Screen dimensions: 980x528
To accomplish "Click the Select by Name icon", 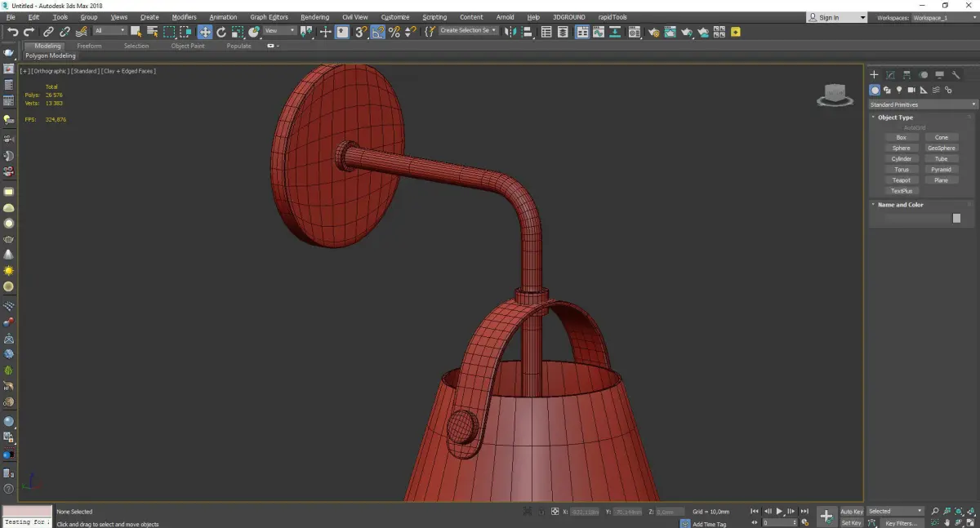I will (152, 32).
